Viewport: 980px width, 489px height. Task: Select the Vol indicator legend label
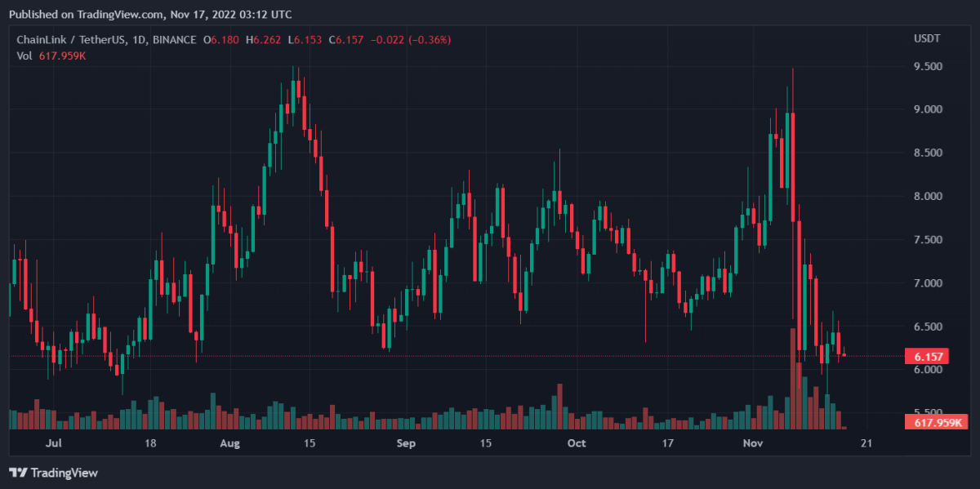point(24,56)
